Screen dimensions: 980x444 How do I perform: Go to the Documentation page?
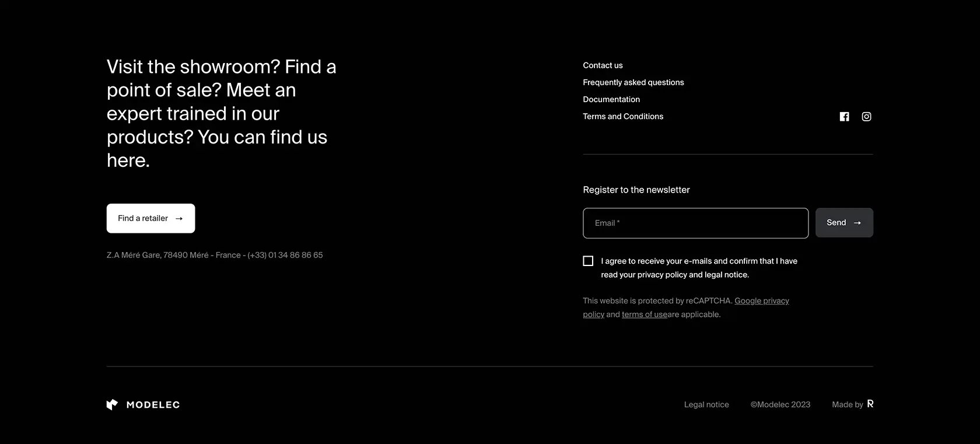click(611, 99)
